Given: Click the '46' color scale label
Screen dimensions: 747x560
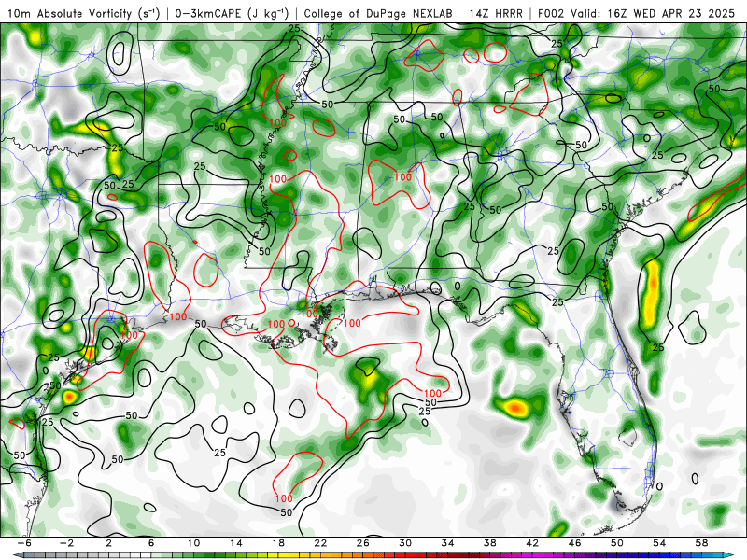Looking at the screenshot, I should pos(575,543).
